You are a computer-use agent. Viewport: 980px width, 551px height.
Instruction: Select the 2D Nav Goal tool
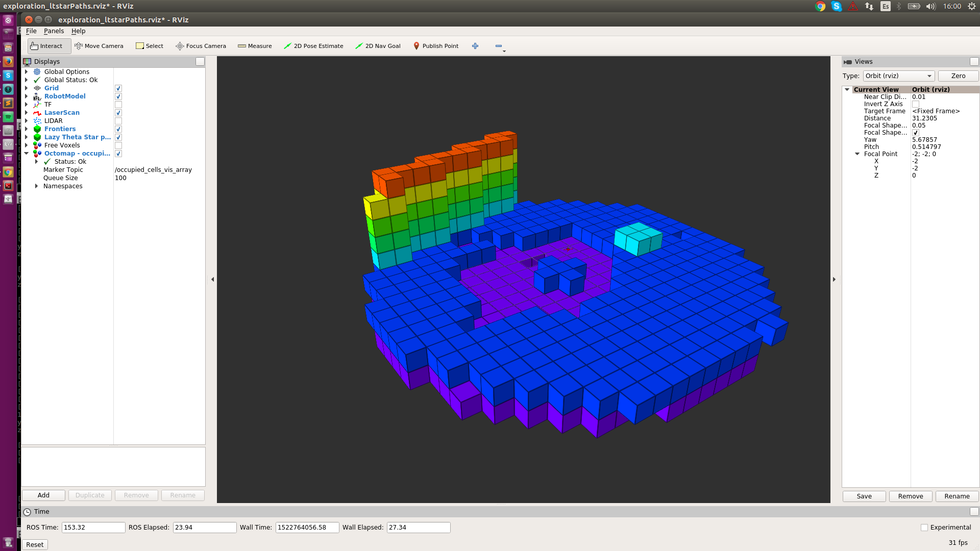(378, 46)
